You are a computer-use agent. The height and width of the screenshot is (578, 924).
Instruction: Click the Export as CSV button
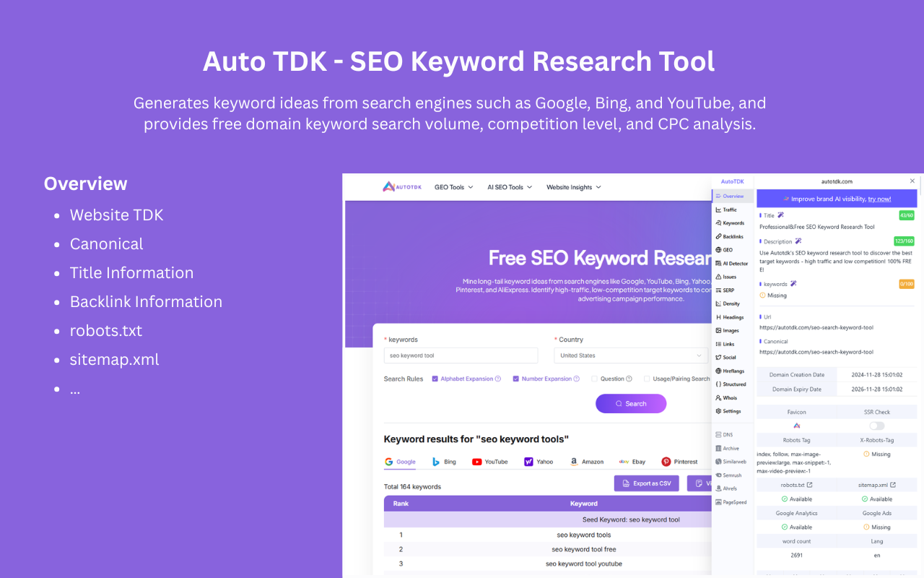click(646, 483)
